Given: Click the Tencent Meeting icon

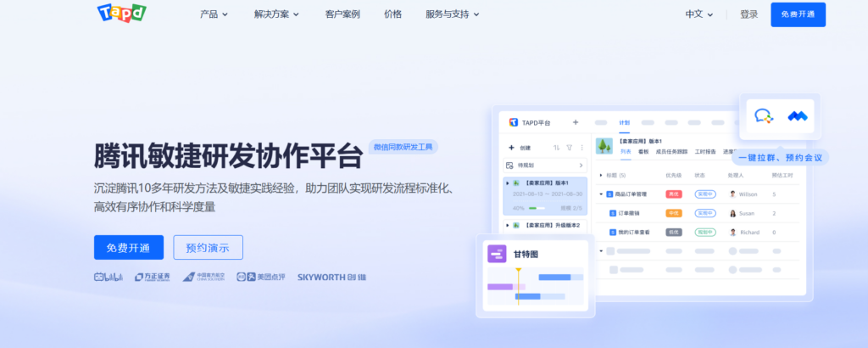Looking at the screenshot, I should pos(798,116).
